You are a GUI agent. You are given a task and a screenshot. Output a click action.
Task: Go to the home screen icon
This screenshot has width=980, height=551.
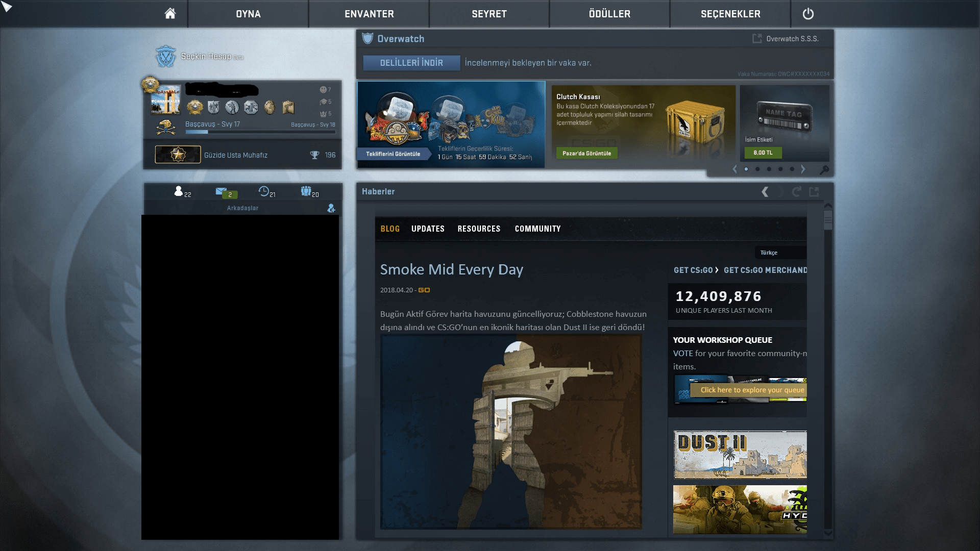point(170,14)
